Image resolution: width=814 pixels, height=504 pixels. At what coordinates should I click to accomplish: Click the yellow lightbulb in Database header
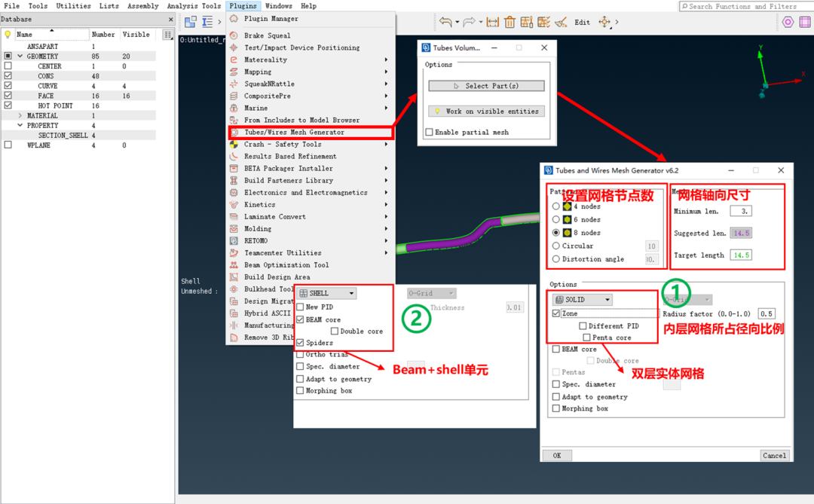[8, 35]
